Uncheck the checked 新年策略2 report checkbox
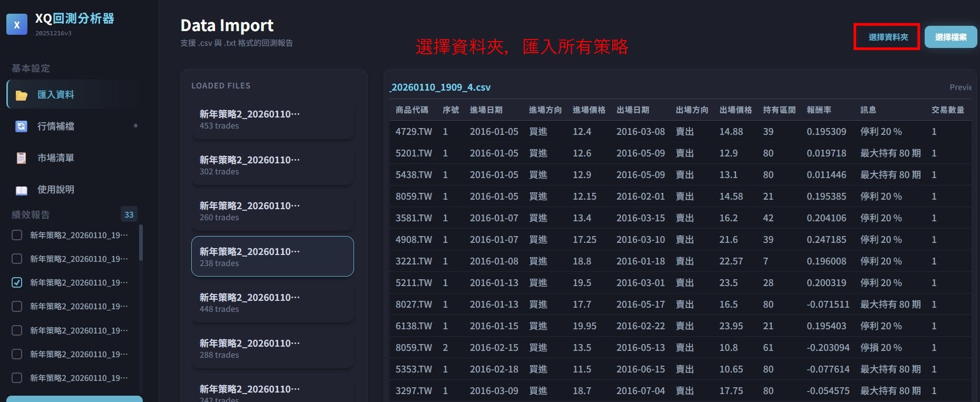Viewport: 980px width, 402px height. pyautogui.click(x=17, y=282)
